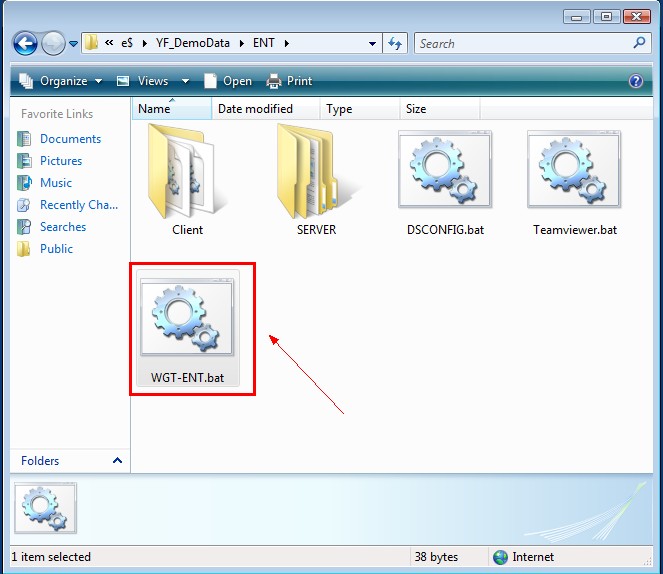Click the Help question mark icon

coord(635,81)
